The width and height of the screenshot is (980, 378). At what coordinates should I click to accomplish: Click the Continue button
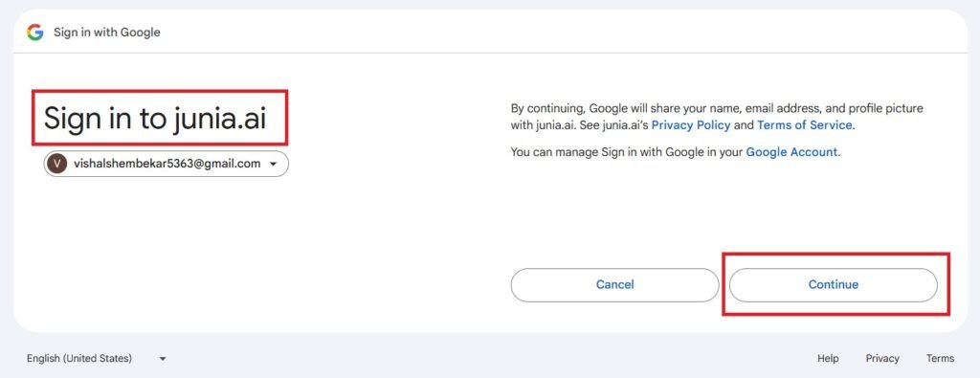click(x=834, y=285)
